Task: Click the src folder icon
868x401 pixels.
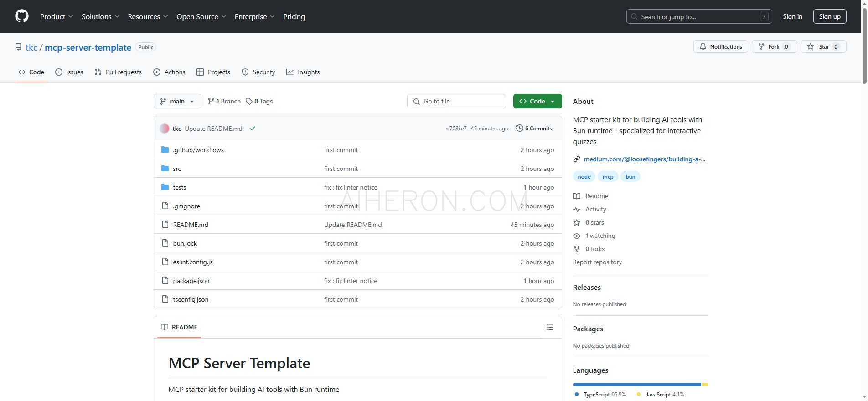Action: [165, 168]
